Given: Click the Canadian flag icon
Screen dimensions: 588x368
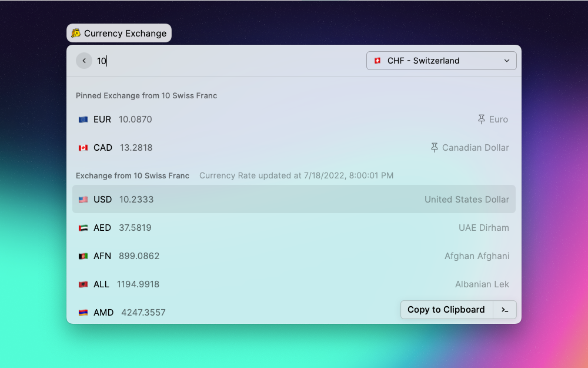Looking at the screenshot, I should click(x=83, y=148).
